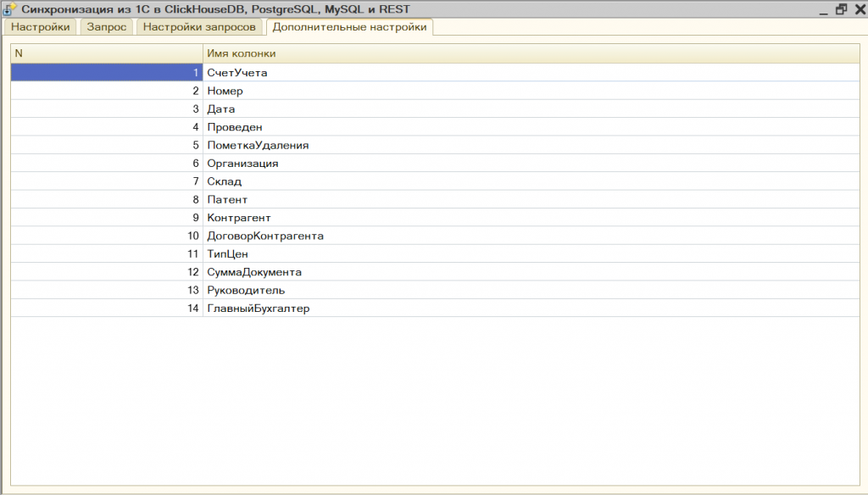Select the СуммаДокумента row

[435, 272]
